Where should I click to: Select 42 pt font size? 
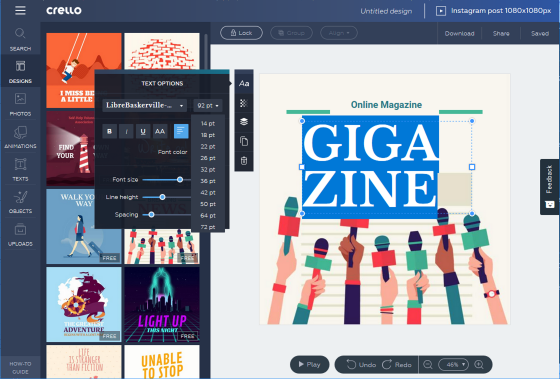coord(208,192)
